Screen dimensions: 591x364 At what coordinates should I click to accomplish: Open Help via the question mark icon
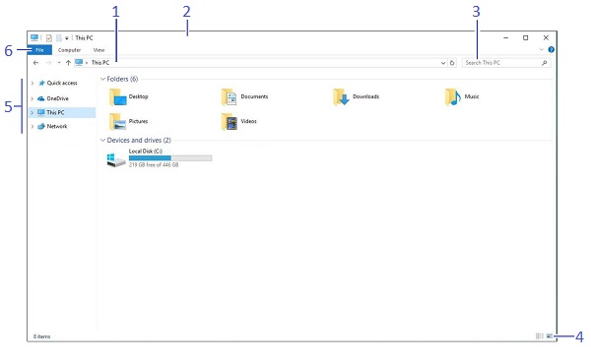(x=551, y=50)
